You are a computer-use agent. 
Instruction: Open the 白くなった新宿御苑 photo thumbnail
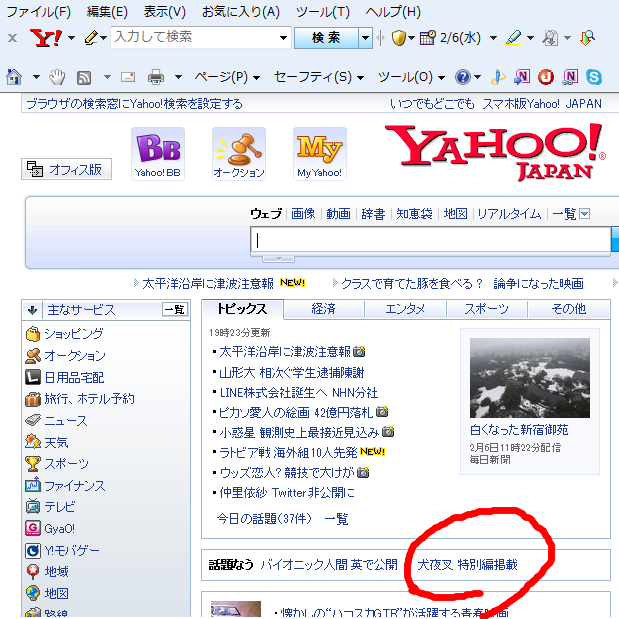point(530,378)
